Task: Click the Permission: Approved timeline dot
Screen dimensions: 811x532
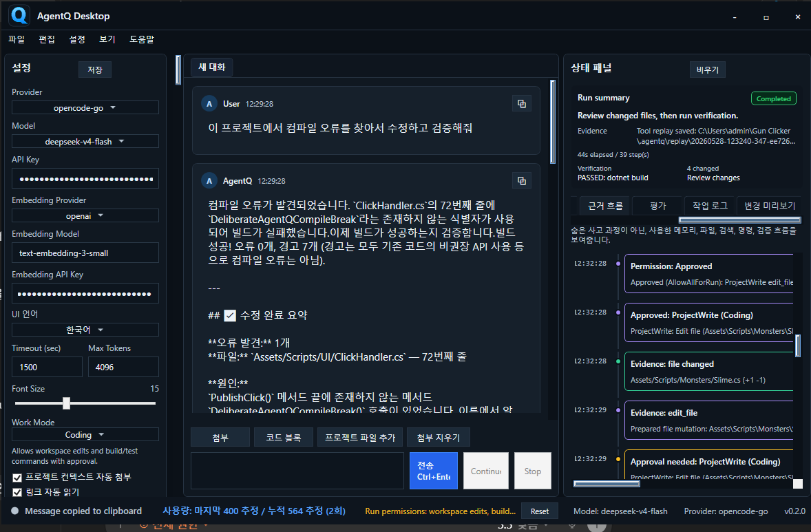Action: 618,264
